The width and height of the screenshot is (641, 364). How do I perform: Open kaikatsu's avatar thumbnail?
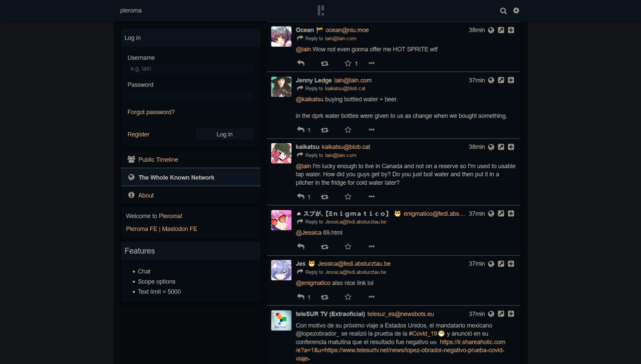point(281,153)
